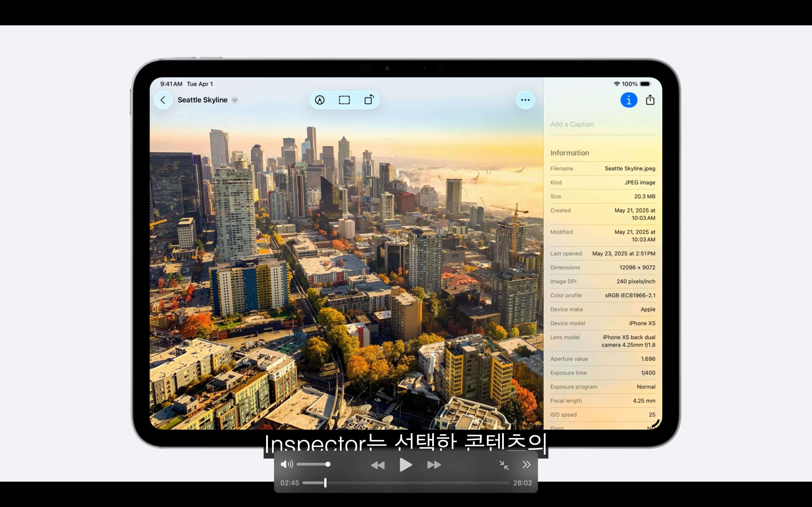Open the Seattle Skyline title dropdown
The image size is (812, 507).
235,100
